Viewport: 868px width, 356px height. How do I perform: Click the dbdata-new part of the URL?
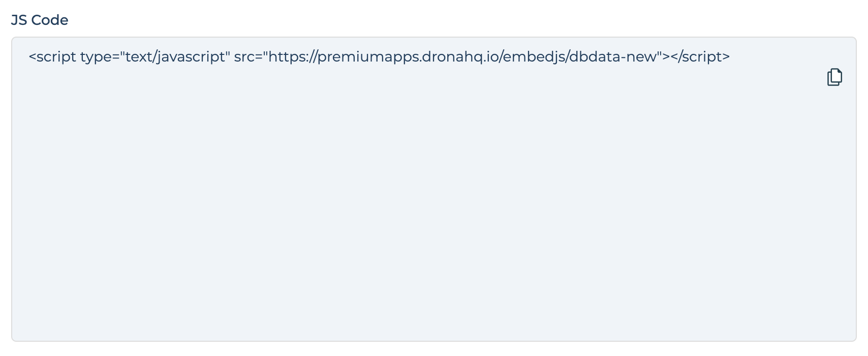coord(613,57)
